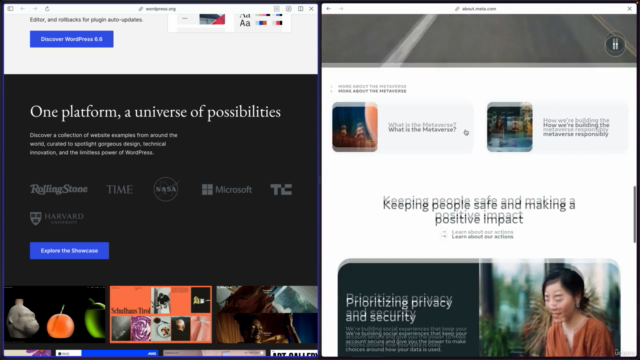Pause the hero video on Meta page
This screenshot has width=640, height=360.
point(615,44)
